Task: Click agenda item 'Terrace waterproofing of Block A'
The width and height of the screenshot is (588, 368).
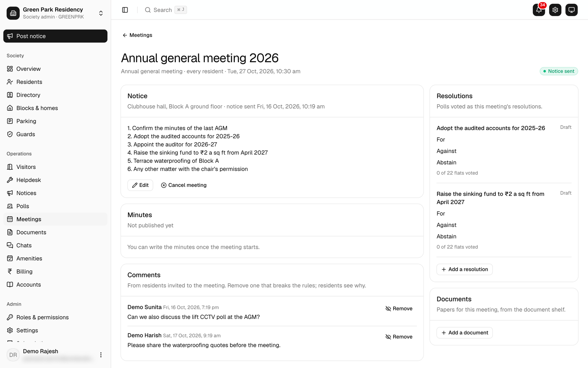Action: (173, 161)
